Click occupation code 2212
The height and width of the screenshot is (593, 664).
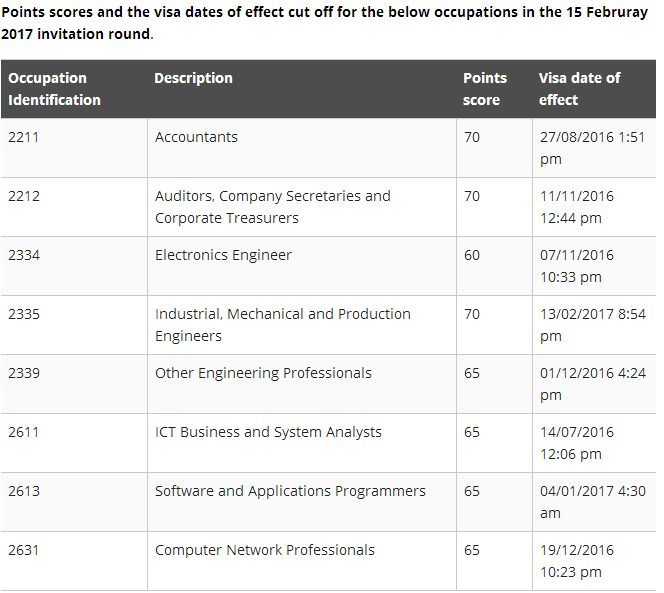pyautogui.click(x=24, y=196)
